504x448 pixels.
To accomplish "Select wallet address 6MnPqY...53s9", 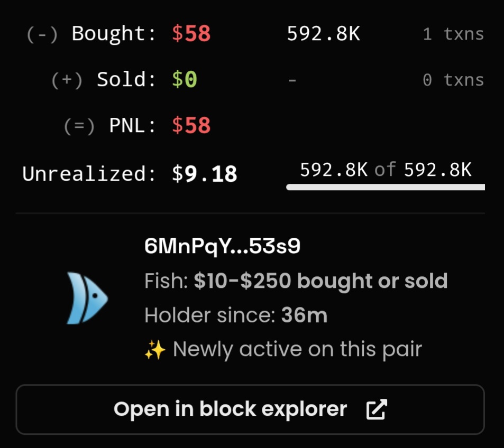I will [222, 246].
